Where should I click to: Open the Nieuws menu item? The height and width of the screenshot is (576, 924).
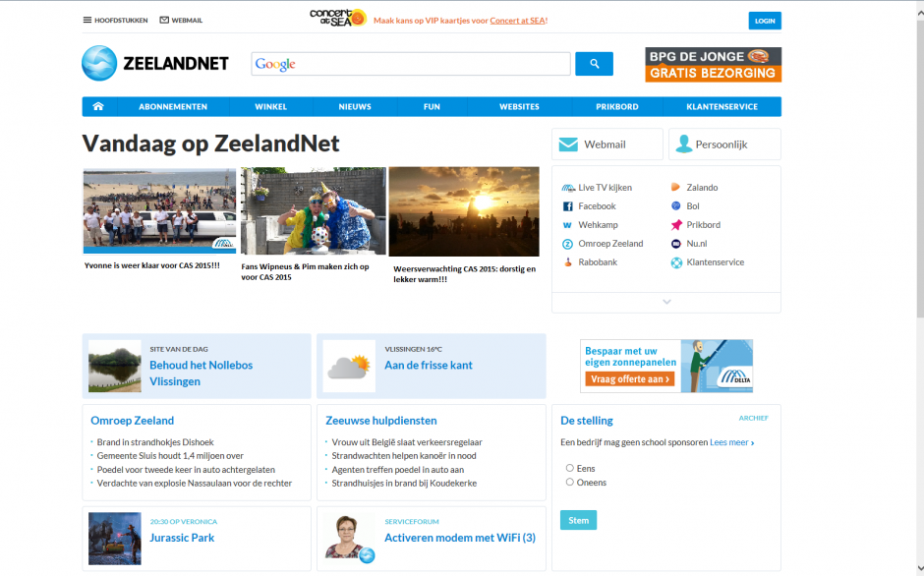point(355,107)
